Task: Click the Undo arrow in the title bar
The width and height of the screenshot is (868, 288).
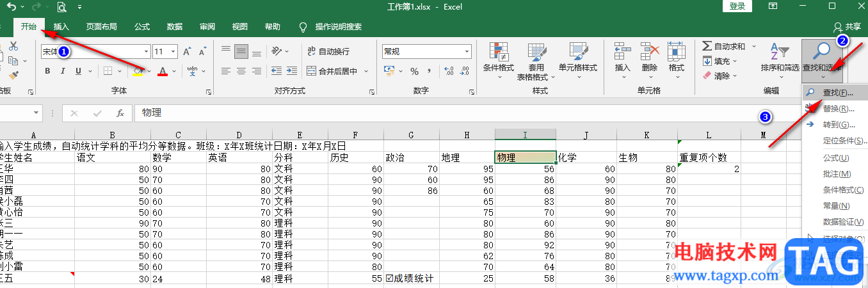Action: tap(12, 7)
